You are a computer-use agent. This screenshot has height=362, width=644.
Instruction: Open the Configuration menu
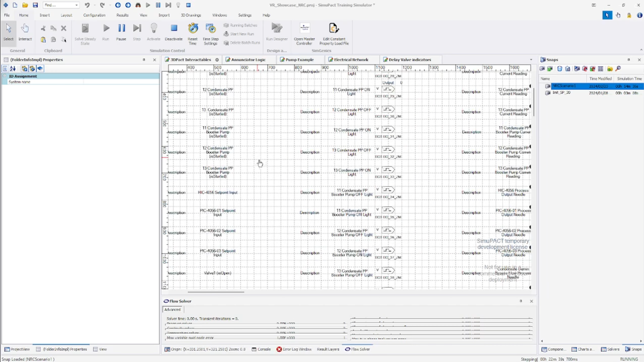tap(94, 15)
